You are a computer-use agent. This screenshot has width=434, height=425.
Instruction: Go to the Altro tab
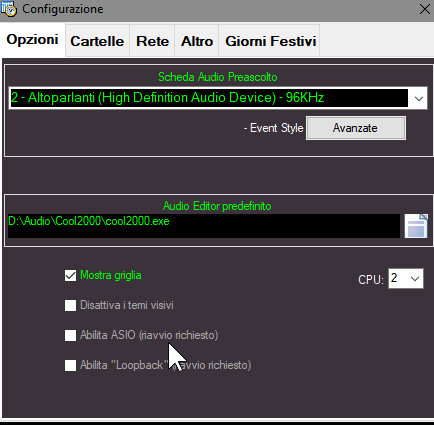(197, 41)
